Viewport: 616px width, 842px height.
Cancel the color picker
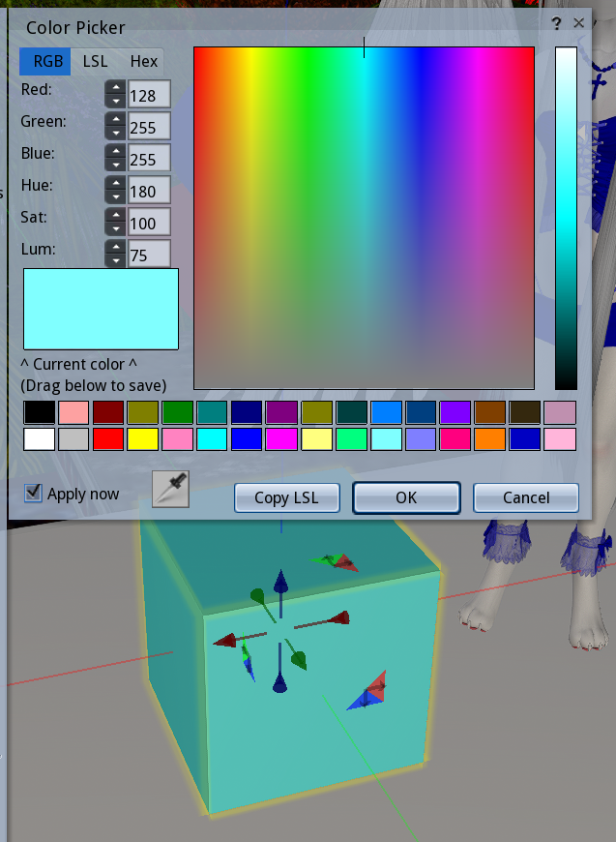[526, 497]
